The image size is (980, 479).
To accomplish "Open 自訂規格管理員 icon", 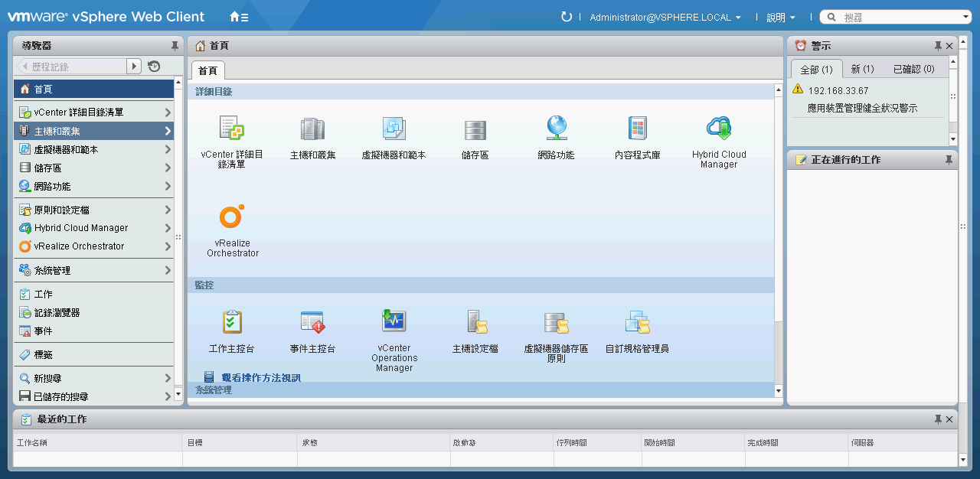I will [637, 322].
